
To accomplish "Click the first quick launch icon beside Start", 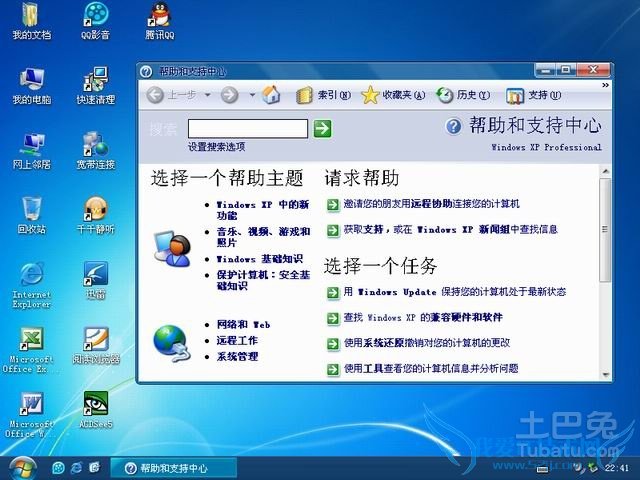I will (x=58, y=468).
